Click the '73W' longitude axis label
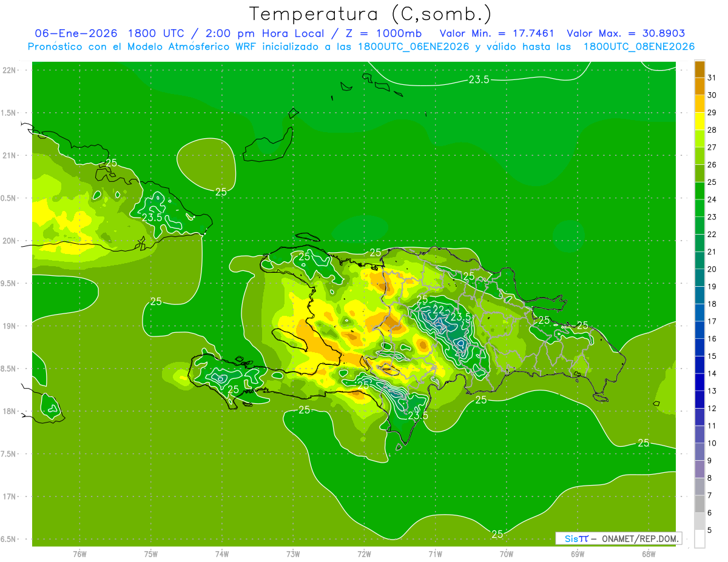Screen dimensions: 728x562 (293, 554)
